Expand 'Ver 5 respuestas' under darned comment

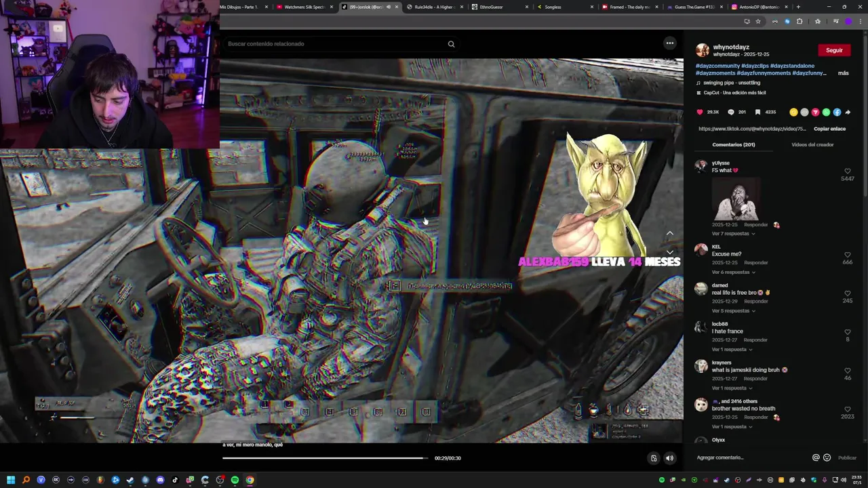click(733, 311)
